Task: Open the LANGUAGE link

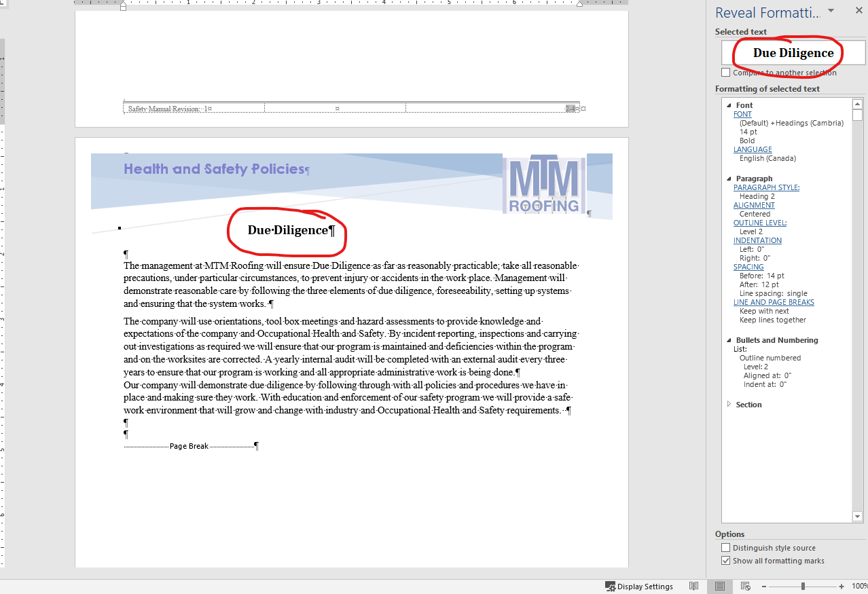Action: click(753, 149)
